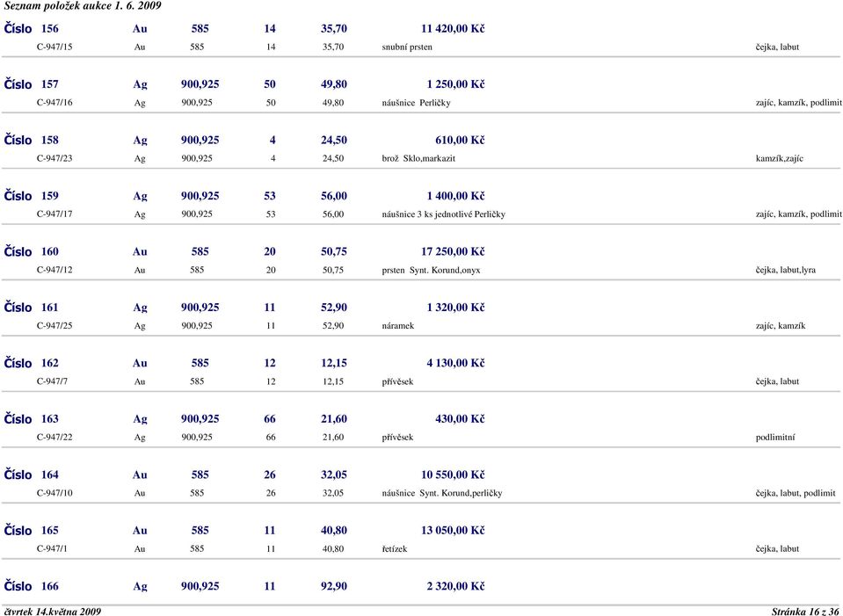Viewport: 843px width, 616px height.
Task: Select 'náramek' description for item 161
Action: coord(398,326)
